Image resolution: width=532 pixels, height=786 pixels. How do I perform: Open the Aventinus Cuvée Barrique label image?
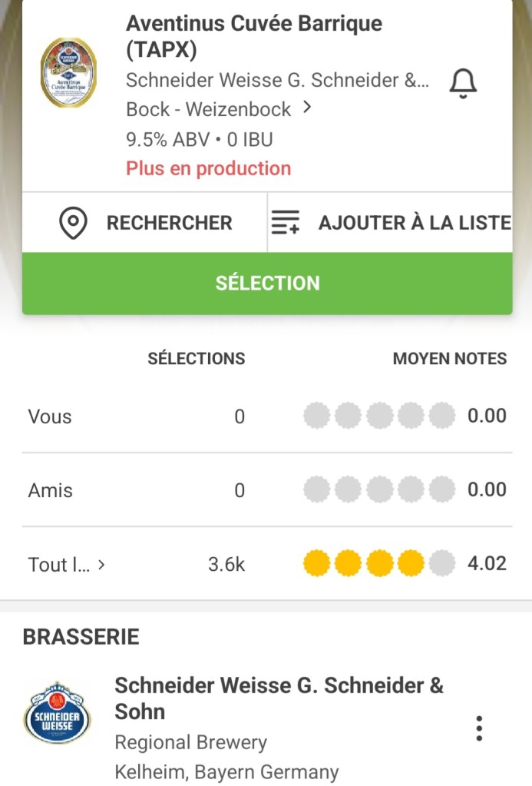(x=68, y=73)
